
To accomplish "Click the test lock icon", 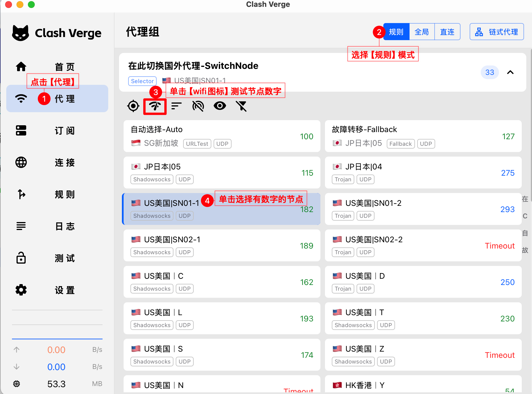I will tap(21, 258).
